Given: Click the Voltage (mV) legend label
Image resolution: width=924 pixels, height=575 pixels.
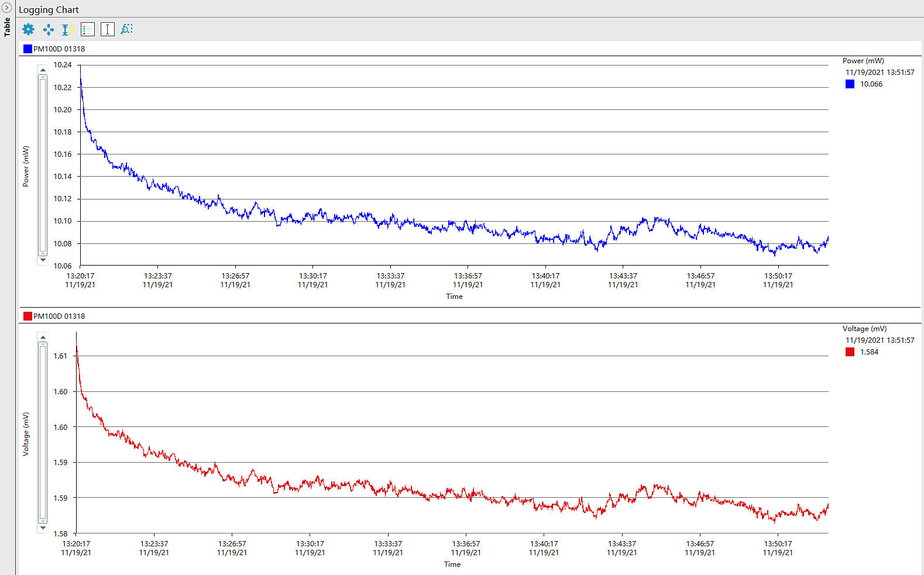Looking at the screenshot, I should (x=864, y=329).
